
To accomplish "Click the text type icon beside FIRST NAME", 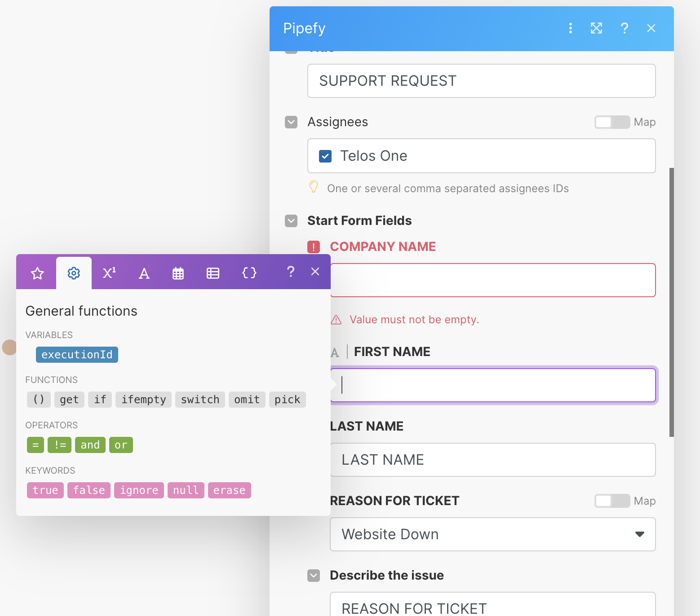I will pyautogui.click(x=335, y=352).
